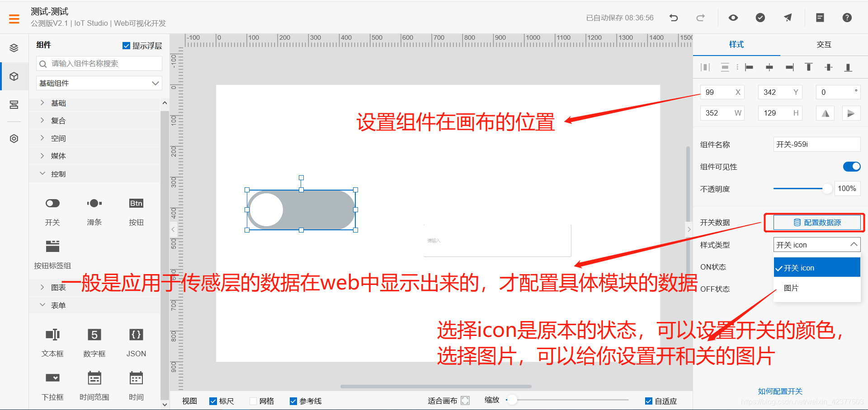Select the 文本框 component
Viewport: 868px width, 410px height.
tap(52, 343)
